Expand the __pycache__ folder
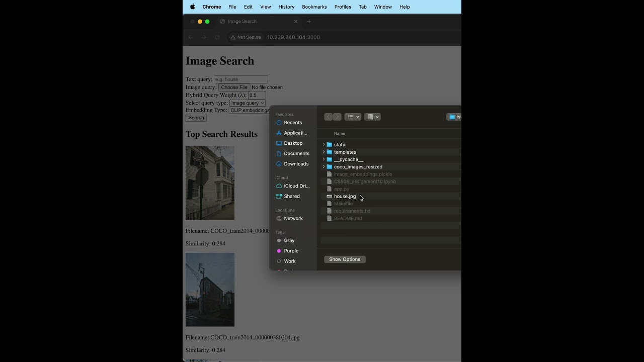 tap(324, 159)
